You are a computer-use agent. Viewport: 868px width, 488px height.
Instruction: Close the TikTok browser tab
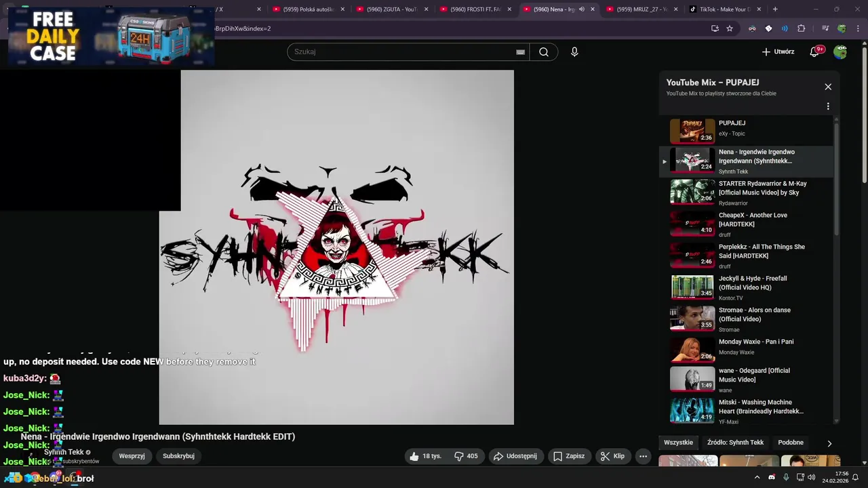[x=759, y=9]
